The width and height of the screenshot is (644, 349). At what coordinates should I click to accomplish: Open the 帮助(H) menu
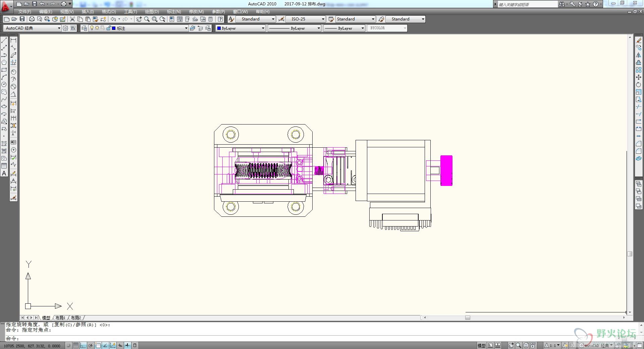coord(263,12)
